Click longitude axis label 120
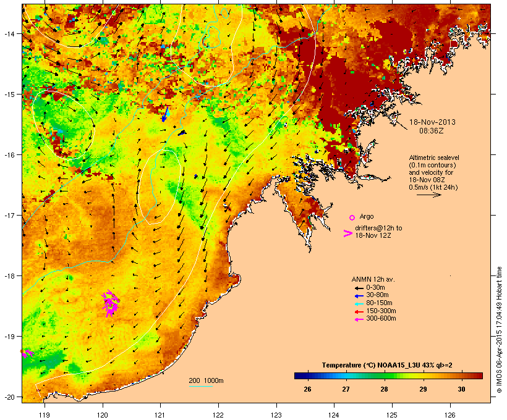This screenshot has height=420, width=507. (103, 415)
